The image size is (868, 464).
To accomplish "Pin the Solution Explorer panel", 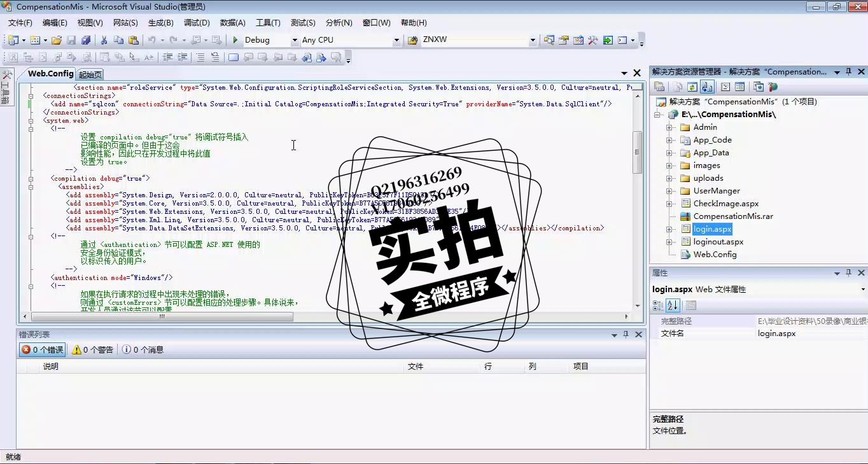I will [x=848, y=72].
